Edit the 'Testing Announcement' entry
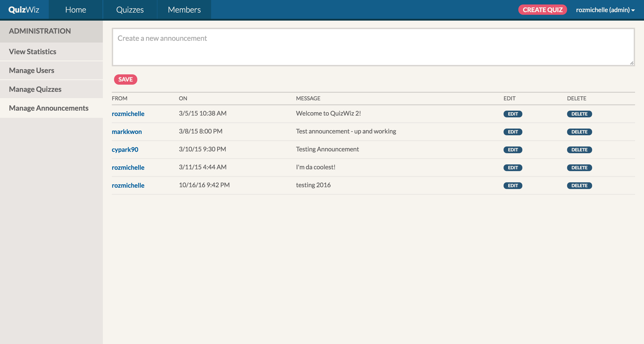644x344 pixels. coord(513,150)
